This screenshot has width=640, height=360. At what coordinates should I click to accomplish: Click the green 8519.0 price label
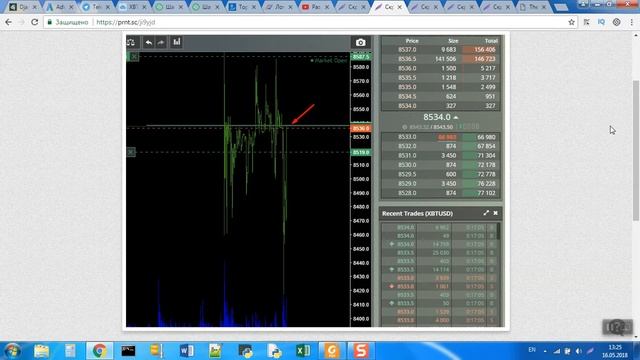pyautogui.click(x=360, y=152)
